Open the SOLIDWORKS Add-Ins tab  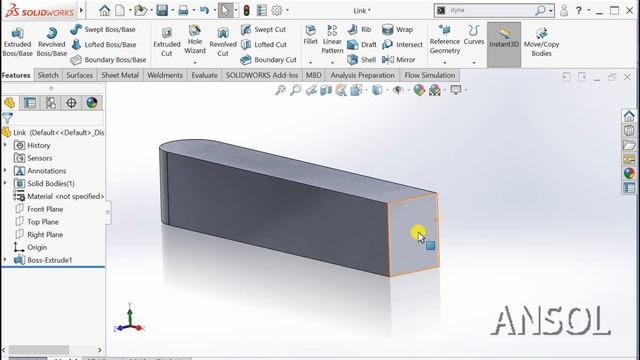(x=262, y=75)
